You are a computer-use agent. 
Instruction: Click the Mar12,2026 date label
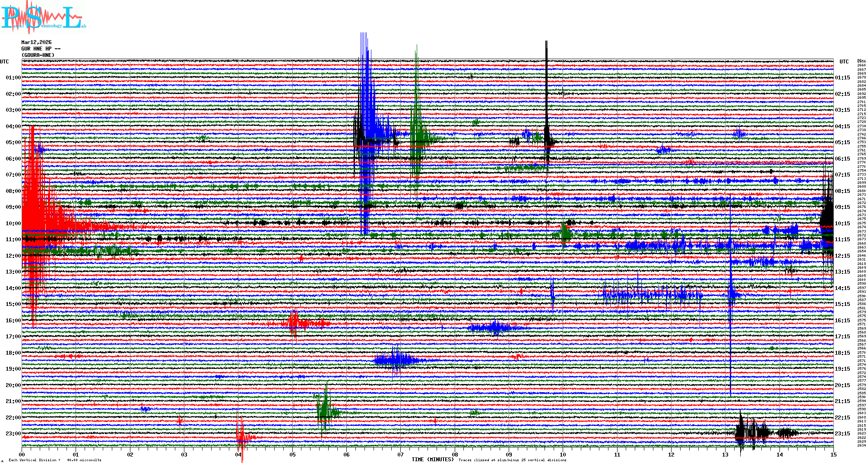(x=36, y=42)
